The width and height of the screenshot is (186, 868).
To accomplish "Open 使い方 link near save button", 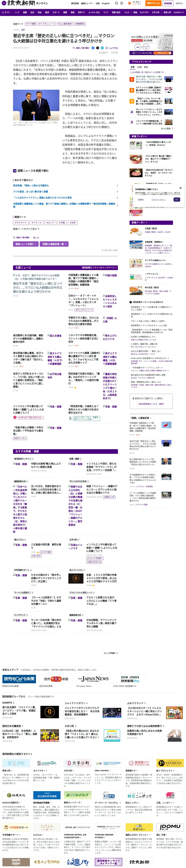I will (x=36, y=238).
